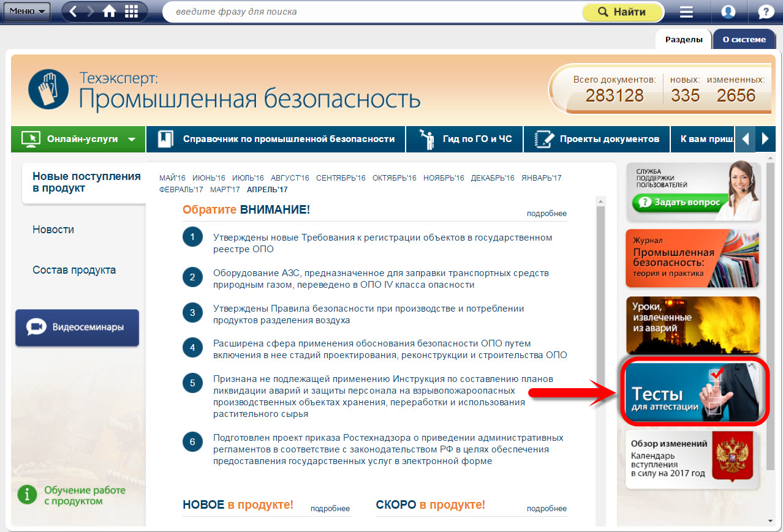Screen dimensions: 783x532
Task: Click the back arrow navigation icon
Action: [x=74, y=12]
